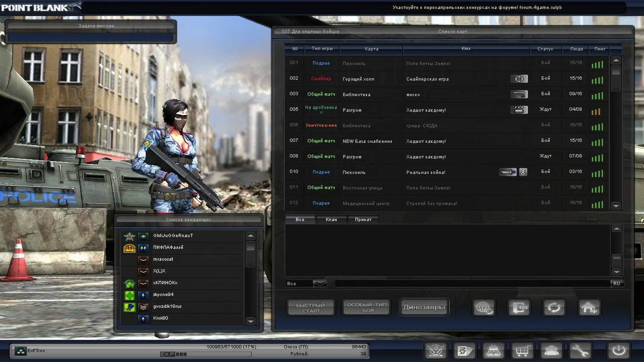
Task: Open the wrench settings menu
Action: click(x=580, y=351)
